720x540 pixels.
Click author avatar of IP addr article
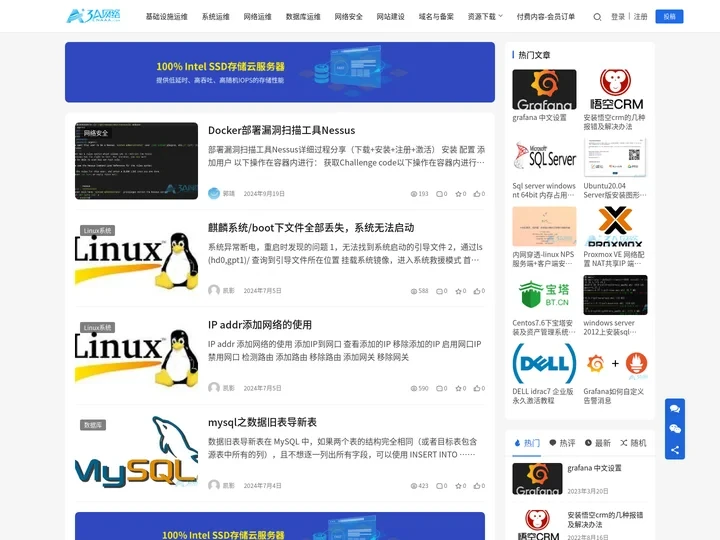click(214, 388)
